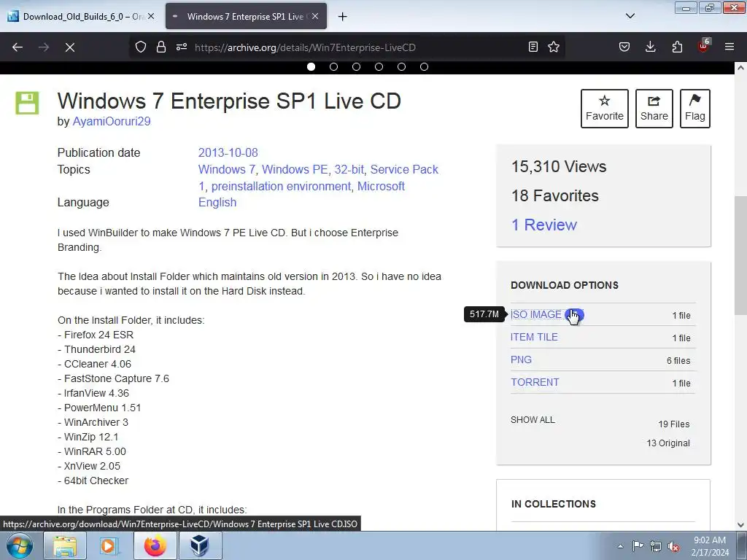Switch to Firefox on taskbar
This screenshot has width=747, height=560.
tap(155, 545)
